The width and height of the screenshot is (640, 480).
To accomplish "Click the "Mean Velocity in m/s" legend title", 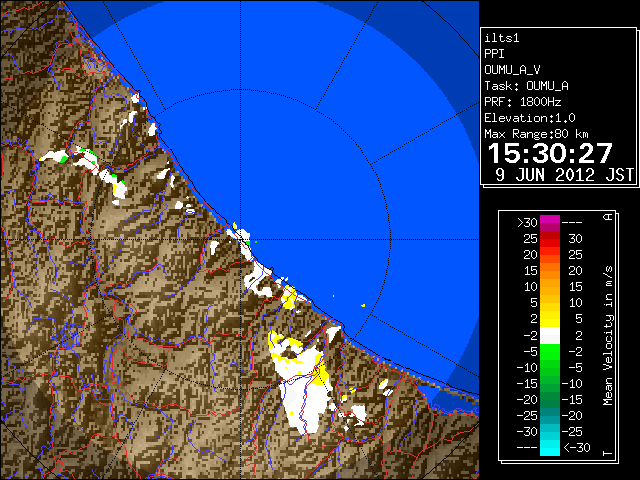I will tap(608, 336).
